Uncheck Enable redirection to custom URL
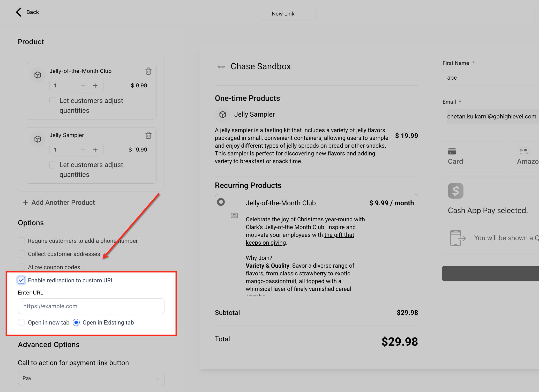 [x=21, y=280]
